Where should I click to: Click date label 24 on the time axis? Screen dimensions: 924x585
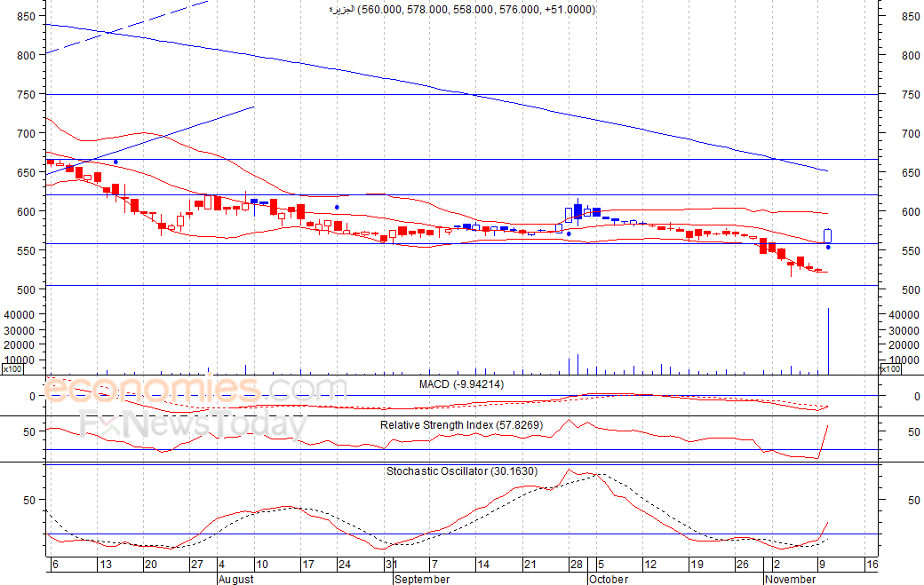click(345, 565)
